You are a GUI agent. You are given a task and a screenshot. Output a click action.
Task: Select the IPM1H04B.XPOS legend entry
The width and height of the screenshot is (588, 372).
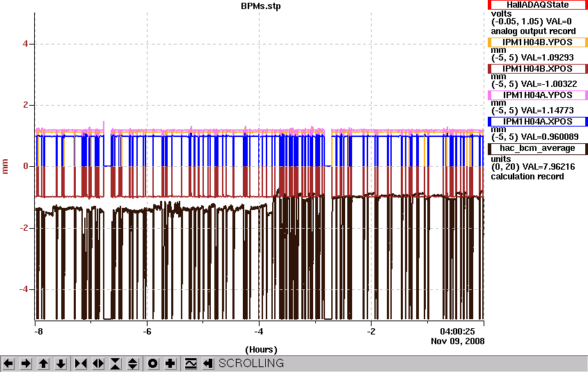click(537, 69)
